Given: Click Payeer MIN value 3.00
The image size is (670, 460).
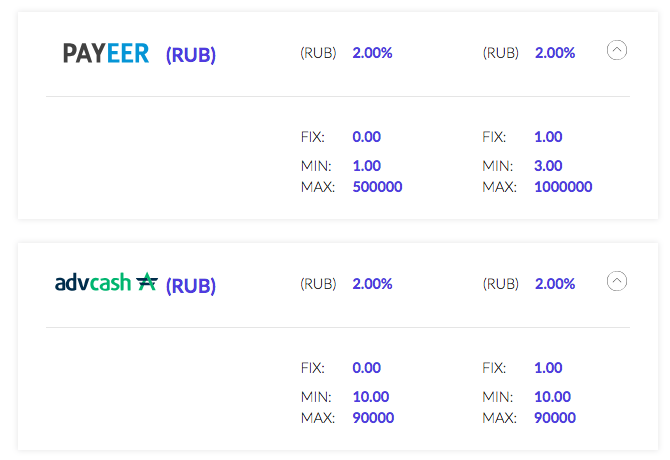Looking at the screenshot, I should (x=548, y=166).
